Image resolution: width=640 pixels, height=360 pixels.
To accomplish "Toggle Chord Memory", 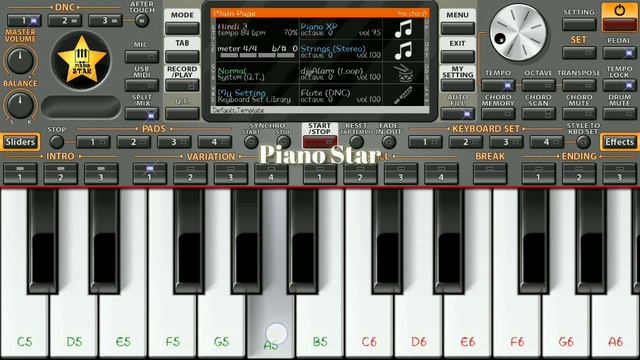I will 498,113.
